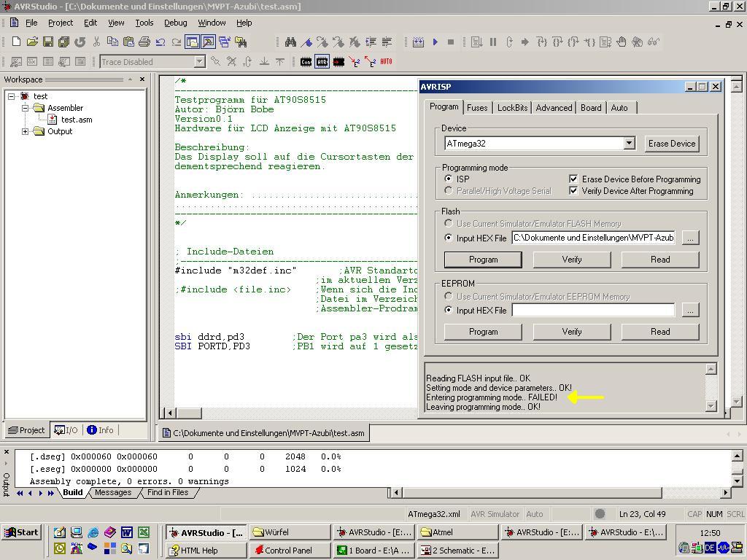Click the Con connect chip icon
Viewport: 747px width, 560px height.
306,62
